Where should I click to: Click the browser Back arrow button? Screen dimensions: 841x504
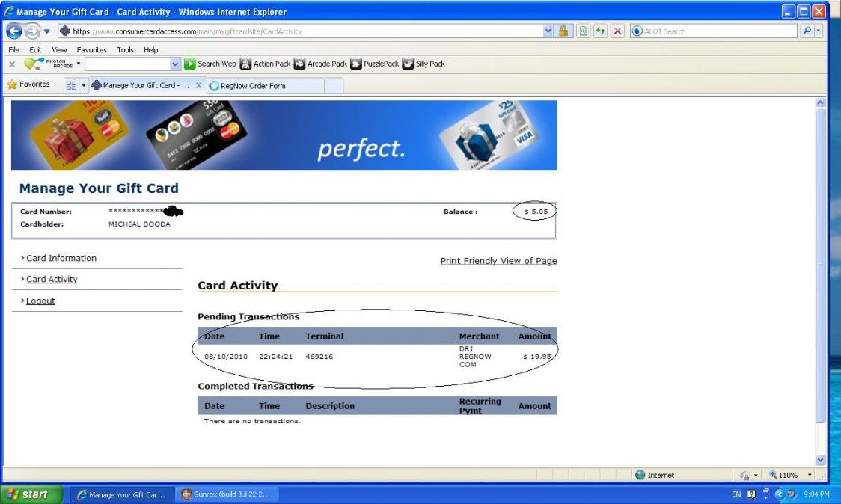click(x=13, y=31)
